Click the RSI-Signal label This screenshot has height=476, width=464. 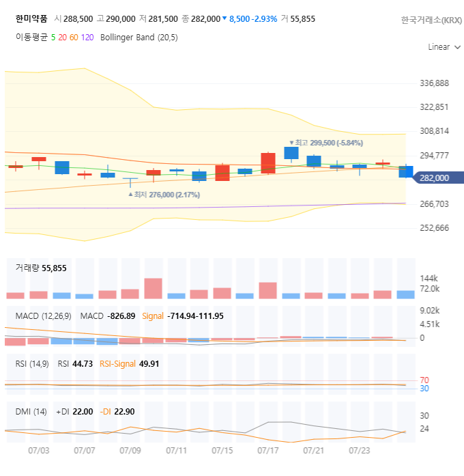pos(117,364)
